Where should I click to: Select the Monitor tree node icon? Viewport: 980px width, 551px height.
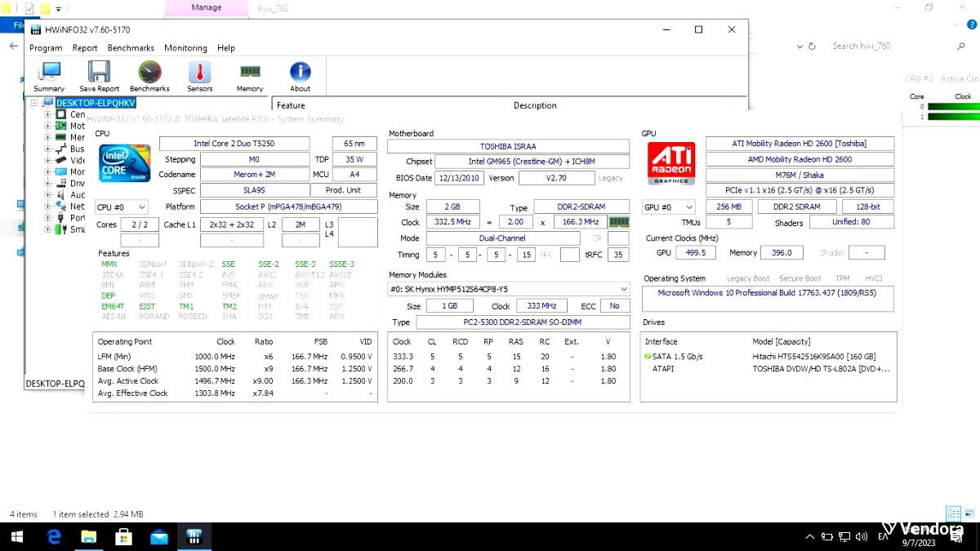[60, 172]
